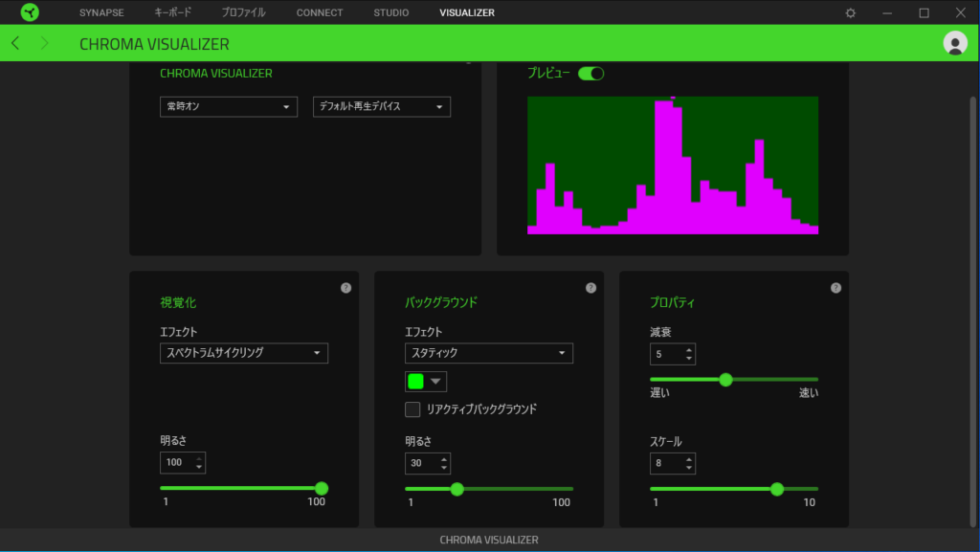This screenshot has height=552, width=980.
Task: Click the 視覚化 brightness slider handle
Action: 322,488
